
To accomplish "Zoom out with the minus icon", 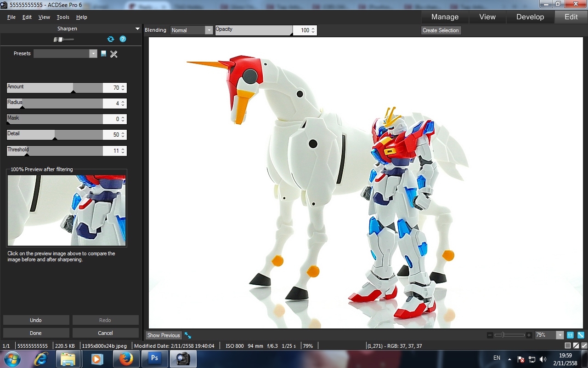I will (490, 335).
